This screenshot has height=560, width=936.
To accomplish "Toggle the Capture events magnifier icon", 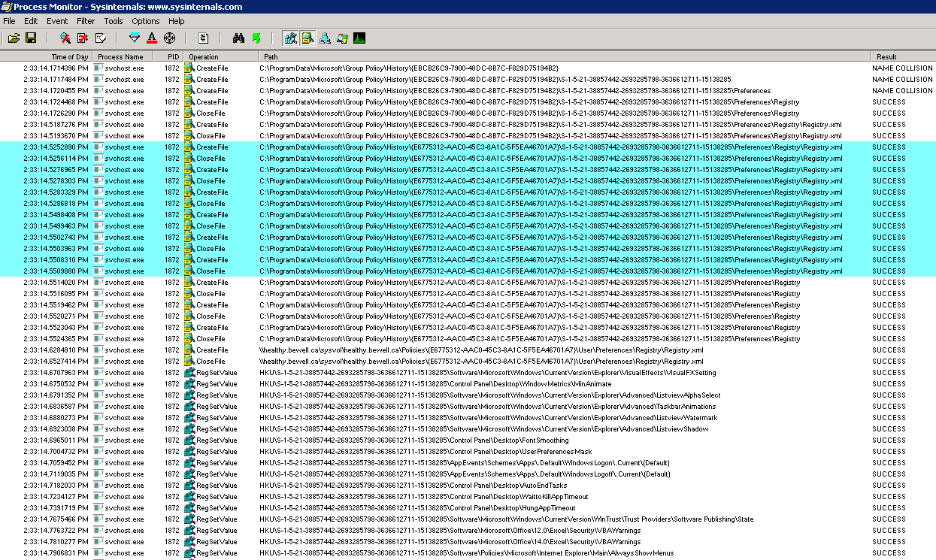I will coord(65,38).
